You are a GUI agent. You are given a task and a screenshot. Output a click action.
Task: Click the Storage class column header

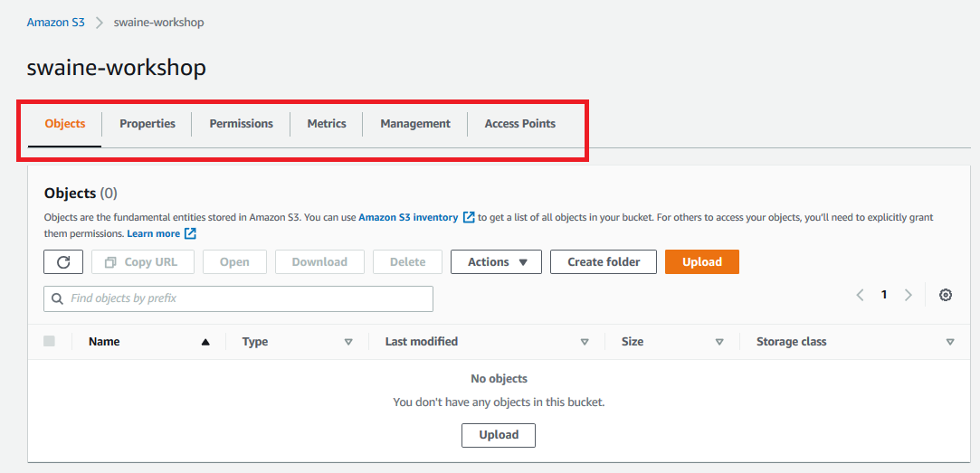point(791,342)
